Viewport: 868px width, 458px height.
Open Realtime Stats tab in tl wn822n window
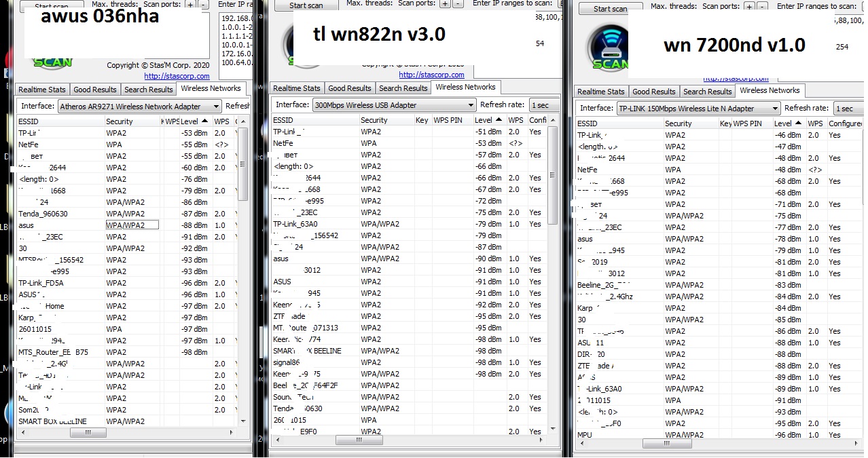coord(297,88)
